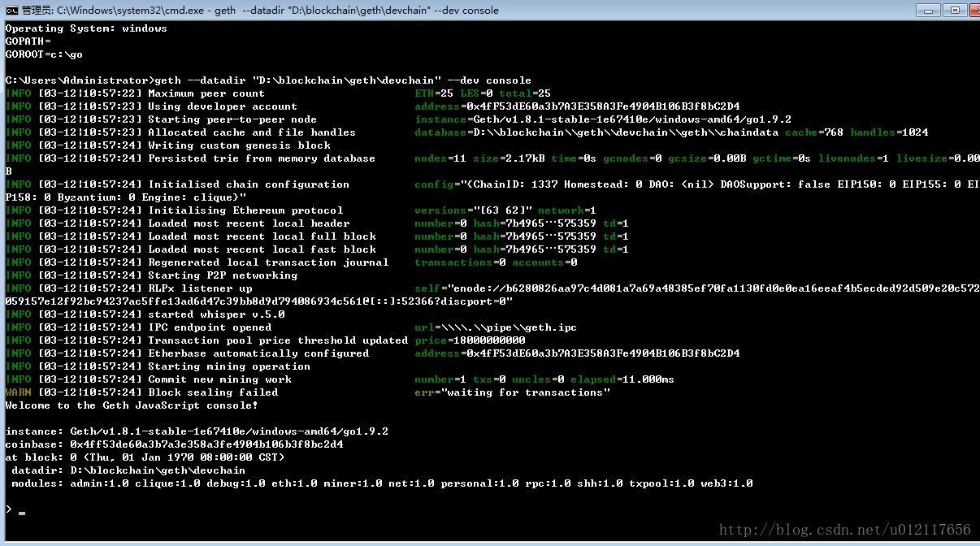Click the 'Operating System: windows' line
Viewport: 980px width, 546px height.
pos(86,28)
